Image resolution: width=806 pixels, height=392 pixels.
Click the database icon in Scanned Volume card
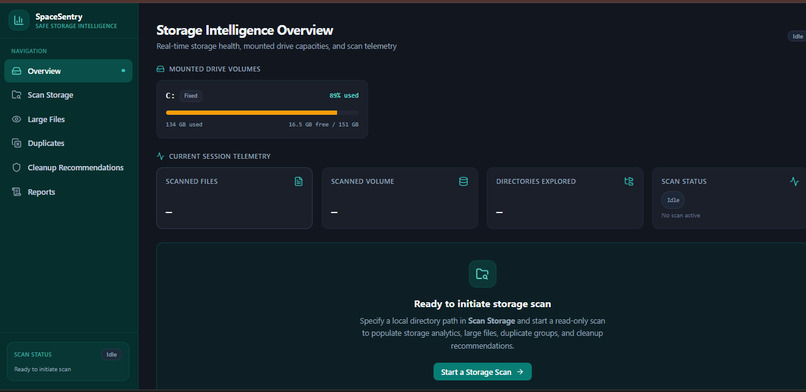[x=464, y=181]
